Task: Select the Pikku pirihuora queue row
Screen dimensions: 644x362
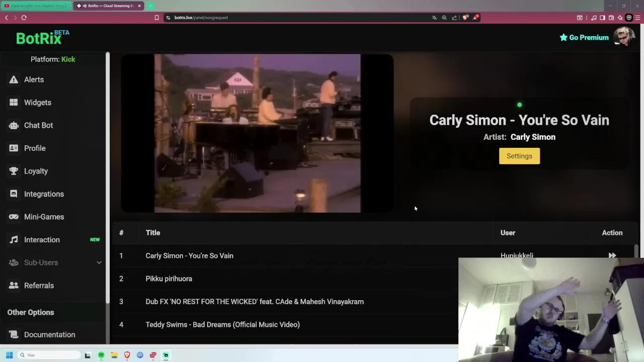Action: coord(285,279)
